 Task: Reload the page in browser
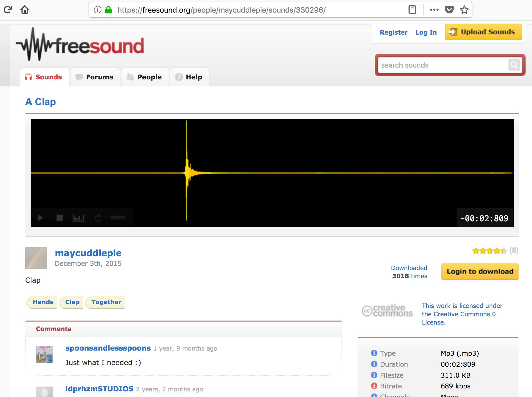click(x=8, y=10)
